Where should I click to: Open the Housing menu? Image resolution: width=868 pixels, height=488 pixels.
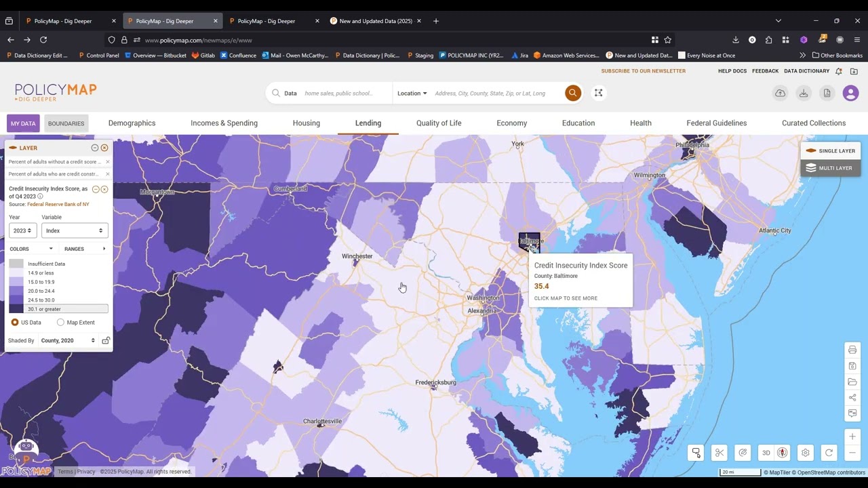coord(307,123)
